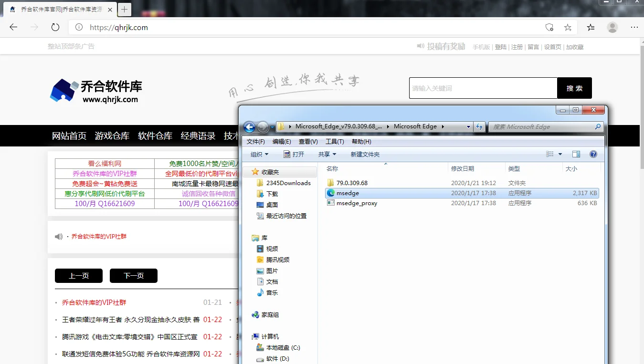This screenshot has width=644, height=364.
Task: Click the grayed forward arrow in Edge
Action: pos(34,27)
